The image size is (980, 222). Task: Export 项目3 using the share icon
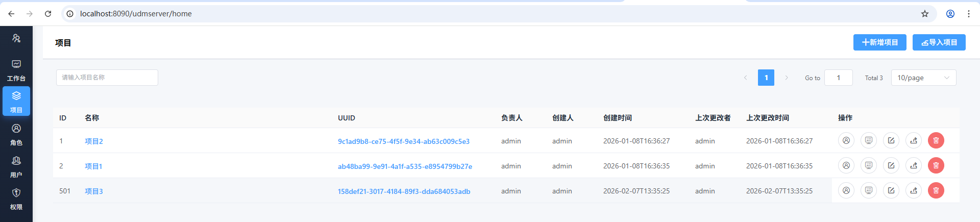click(913, 190)
